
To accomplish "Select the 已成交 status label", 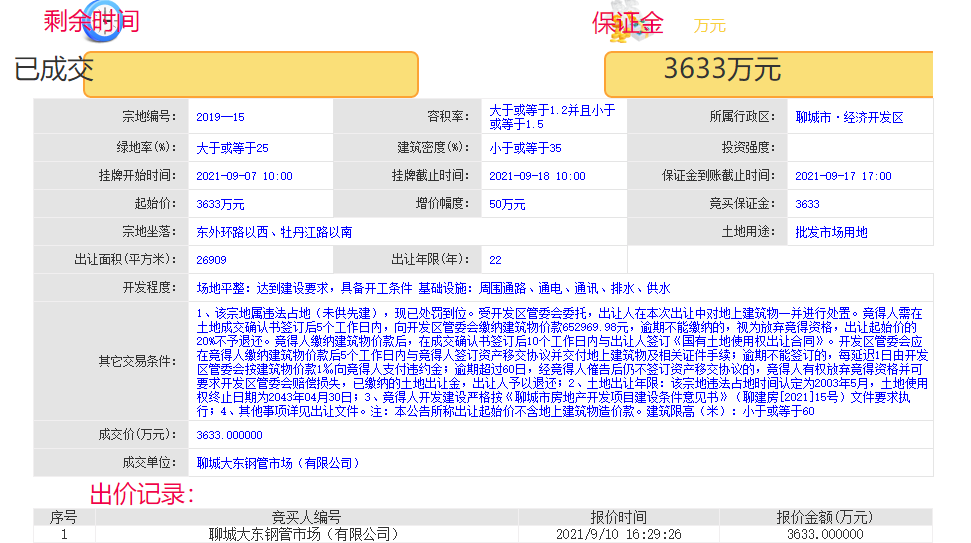I will [x=53, y=70].
